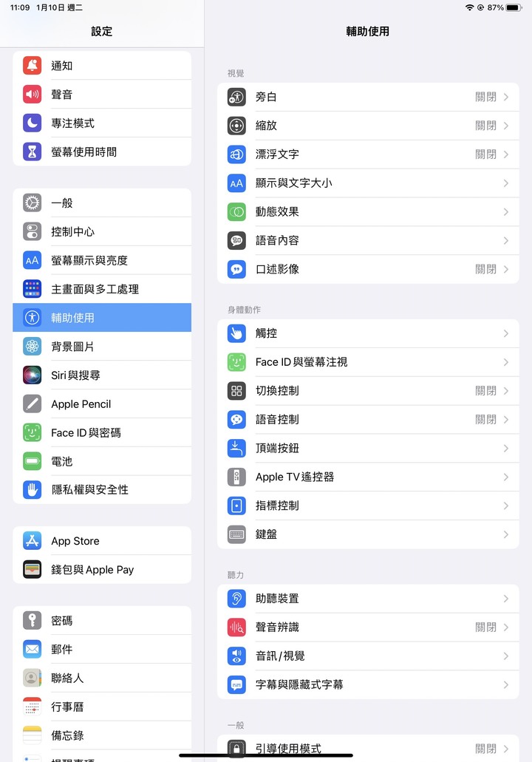This screenshot has width=532, height=762.
Task: Tap the 縮放 zoom icon
Action: point(236,126)
